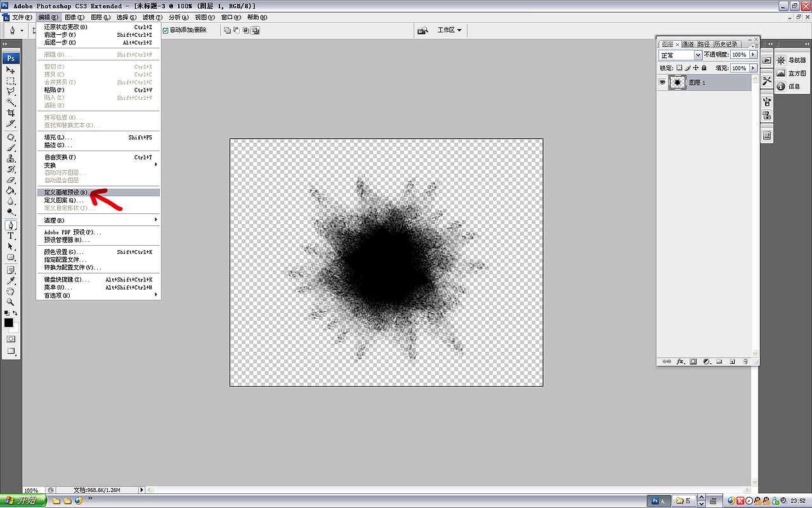Select the Type tool
The width and height of the screenshot is (812, 508).
(11, 236)
